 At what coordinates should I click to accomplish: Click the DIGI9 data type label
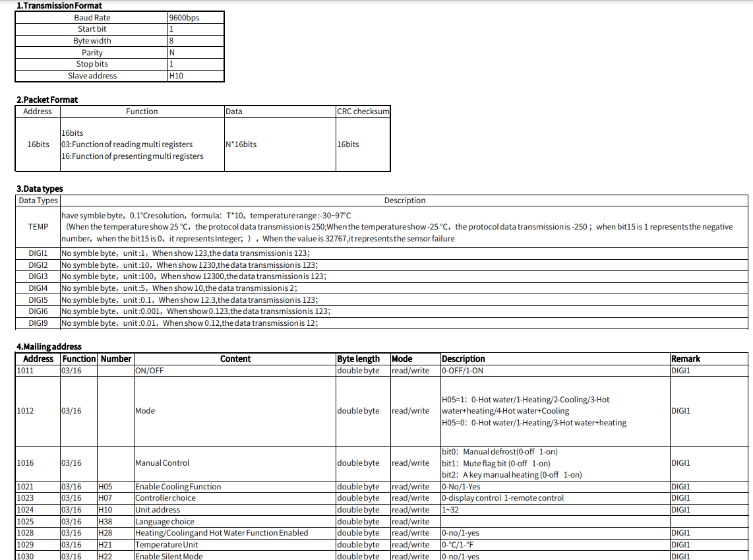[36, 323]
